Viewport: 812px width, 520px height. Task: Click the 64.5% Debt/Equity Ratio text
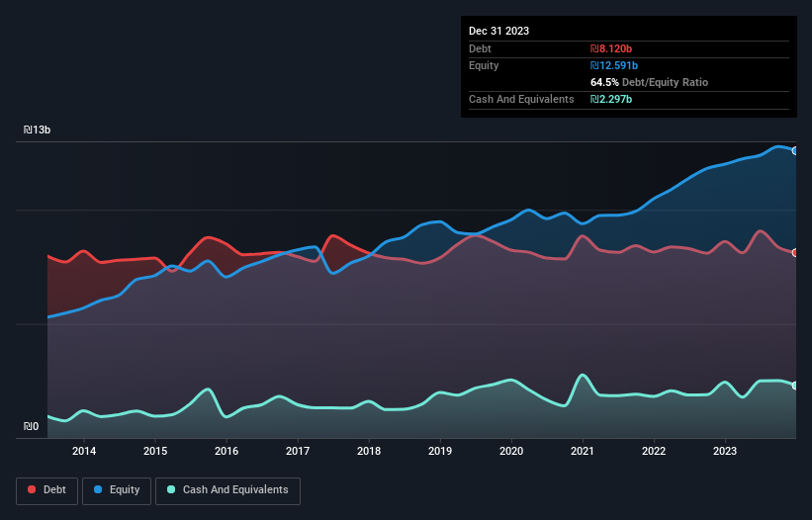(x=650, y=82)
